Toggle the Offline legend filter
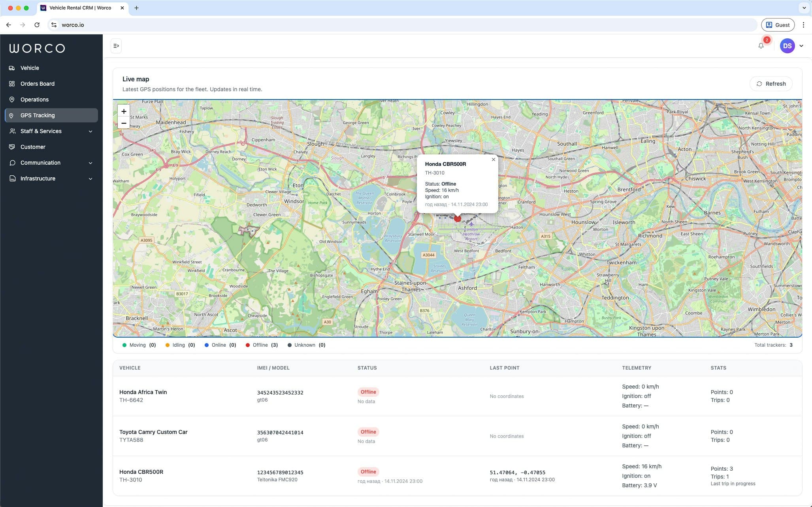This screenshot has height=507, width=812. (x=261, y=345)
